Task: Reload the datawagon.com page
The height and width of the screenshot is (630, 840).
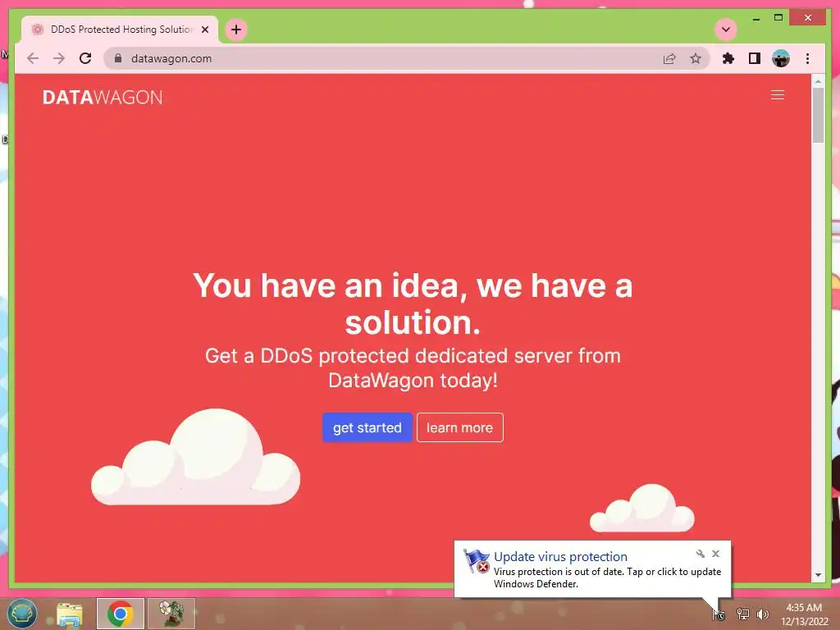Action: coord(85,58)
